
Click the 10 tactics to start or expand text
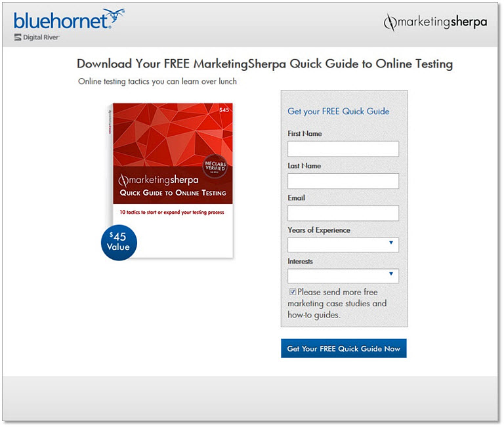172,212
